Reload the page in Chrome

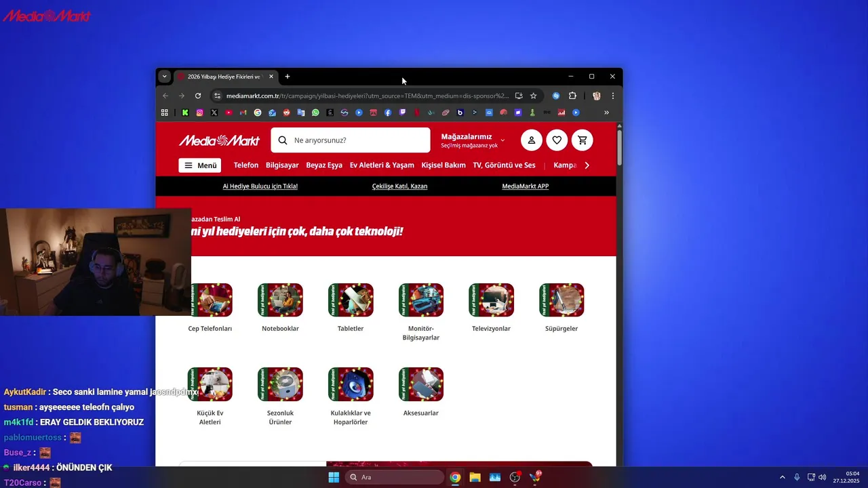pyautogui.click(x=197, y=96)
